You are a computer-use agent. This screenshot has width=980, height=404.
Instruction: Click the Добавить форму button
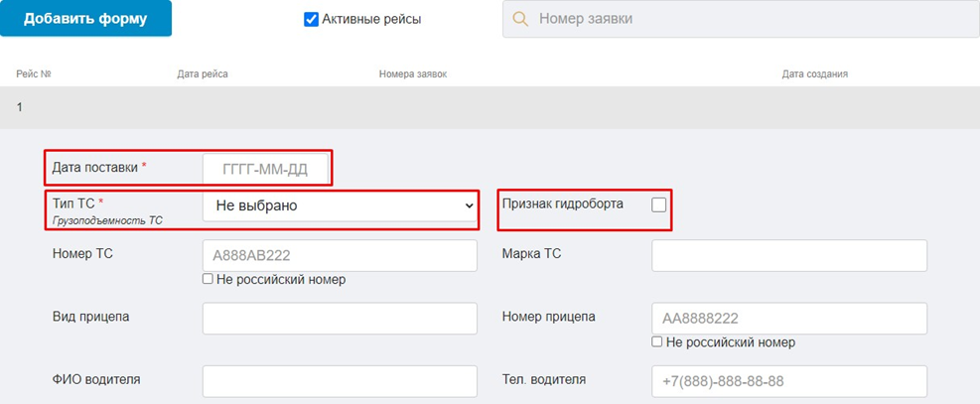tap(85, 18)
